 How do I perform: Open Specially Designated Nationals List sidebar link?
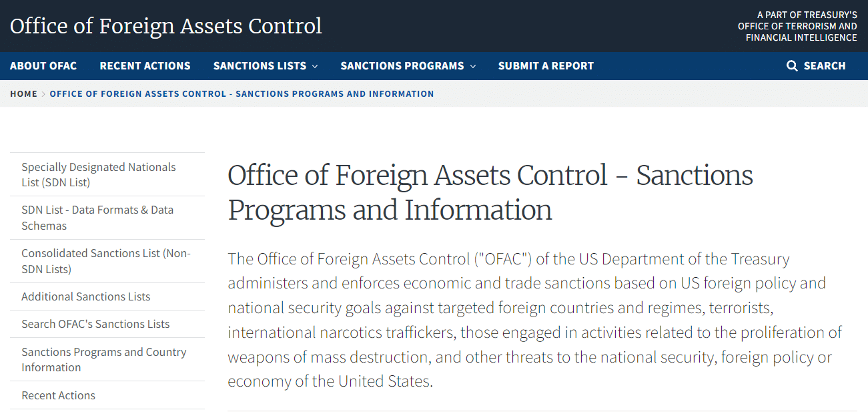point(99,174)
